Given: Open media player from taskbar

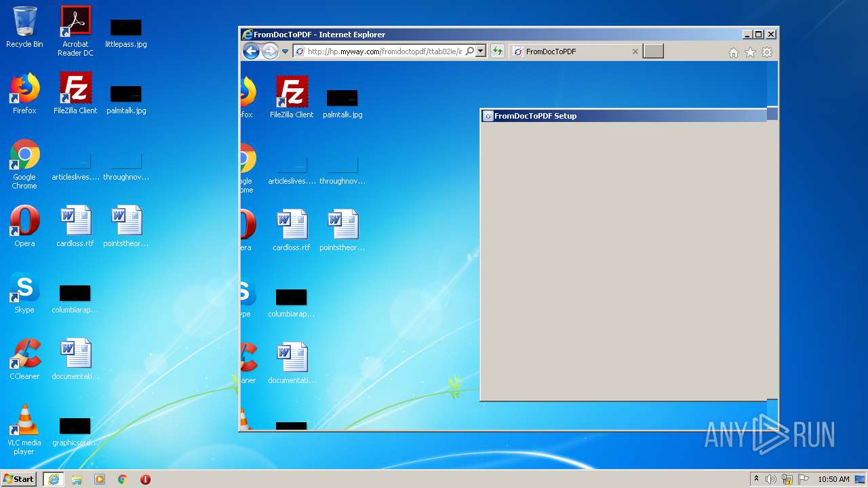Looking at the screenshot, I should [x=100, y=479].
